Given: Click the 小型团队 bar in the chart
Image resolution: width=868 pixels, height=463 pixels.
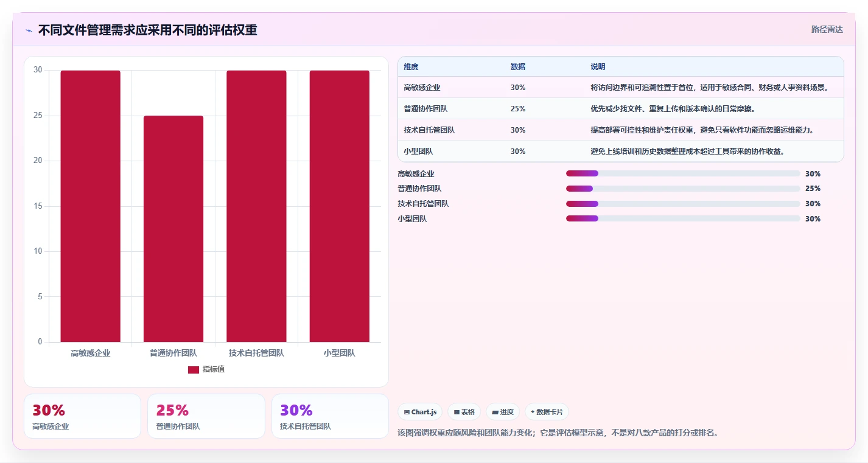Looking at the screenshot, I should pos(340,206).
